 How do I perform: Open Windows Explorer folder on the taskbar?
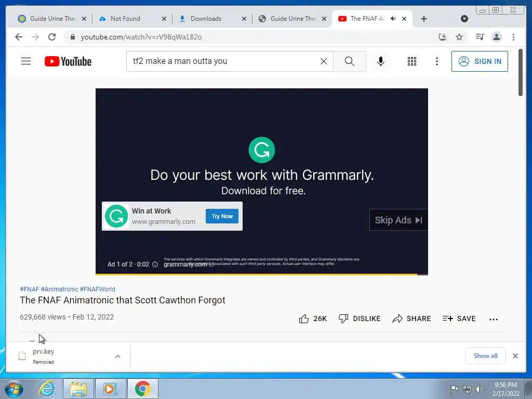[x=78, y=389]
